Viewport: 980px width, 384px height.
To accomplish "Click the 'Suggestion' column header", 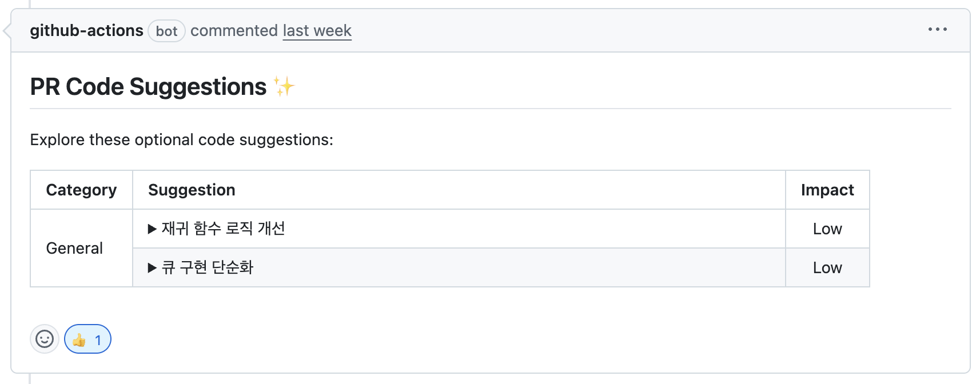I will [191, 189].
